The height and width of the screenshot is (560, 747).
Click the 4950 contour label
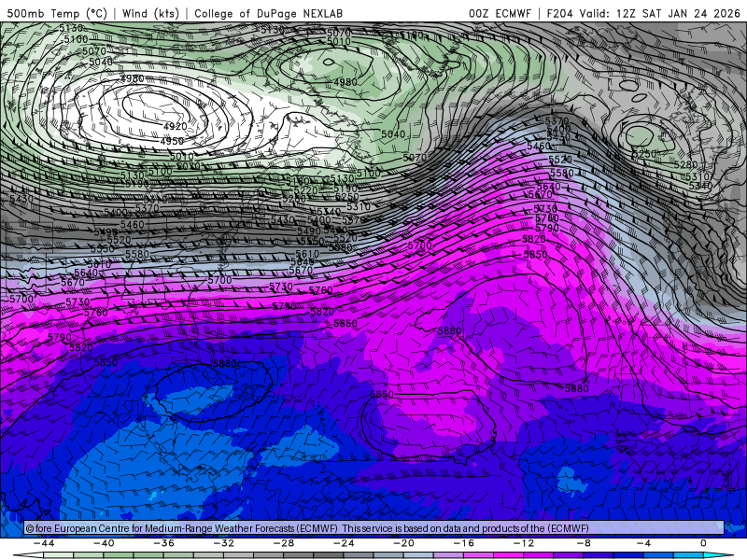(172, 141)
